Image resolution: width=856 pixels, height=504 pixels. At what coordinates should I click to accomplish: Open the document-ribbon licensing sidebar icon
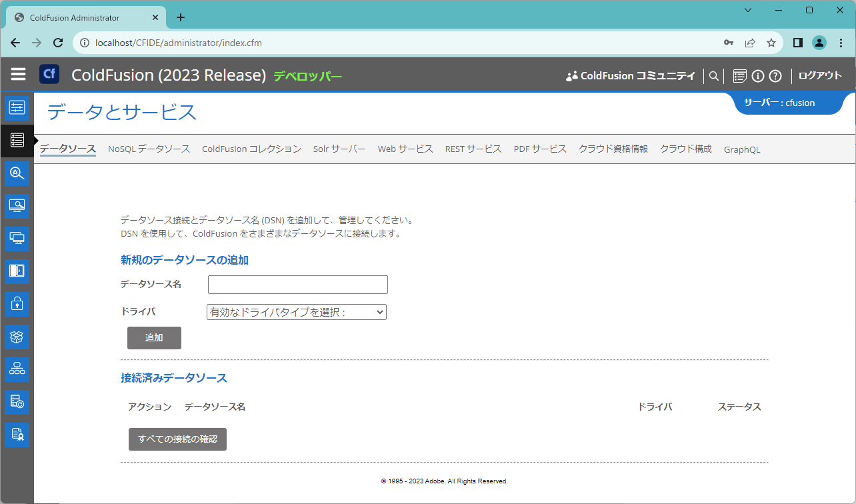(x=17, y=434)
